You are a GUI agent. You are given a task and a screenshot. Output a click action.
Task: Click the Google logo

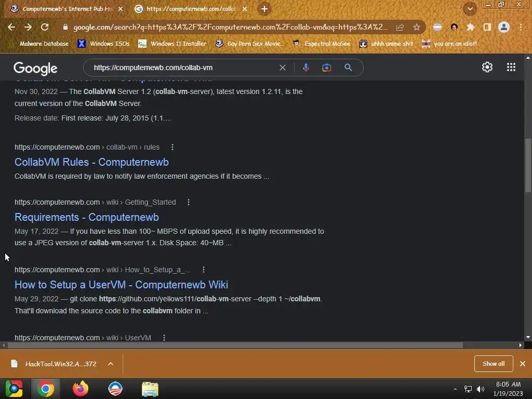[35, 69]
